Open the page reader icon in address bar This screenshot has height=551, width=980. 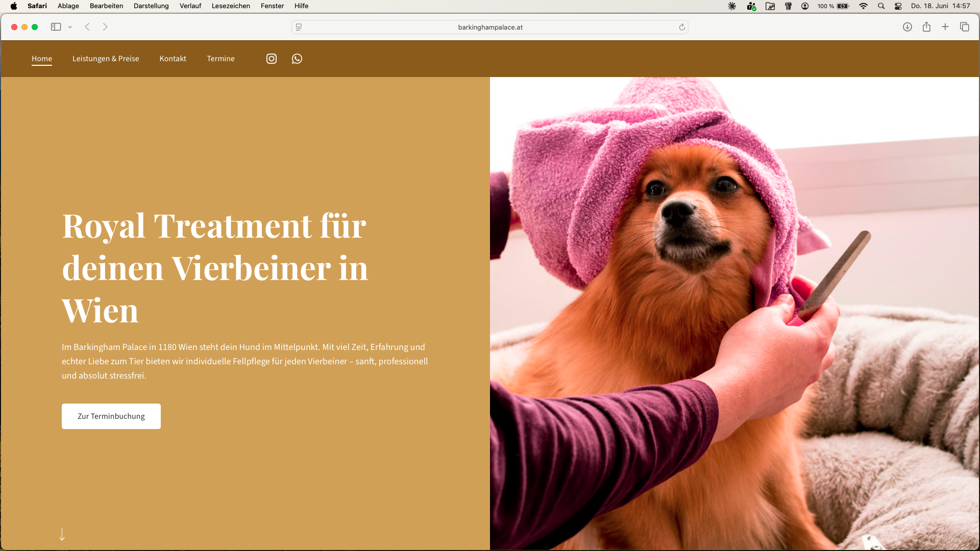tap(299, 27)
